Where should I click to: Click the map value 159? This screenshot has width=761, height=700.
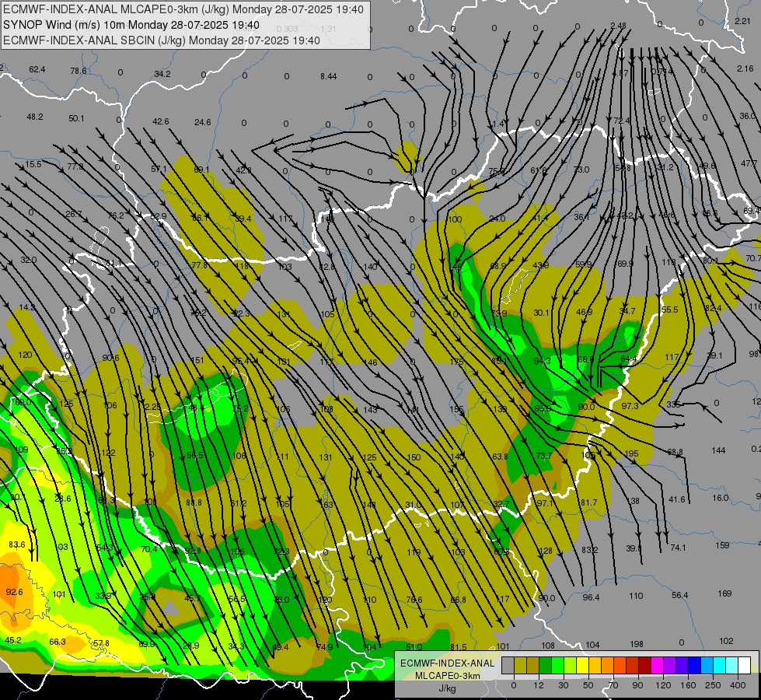click(x=723, y=545)
